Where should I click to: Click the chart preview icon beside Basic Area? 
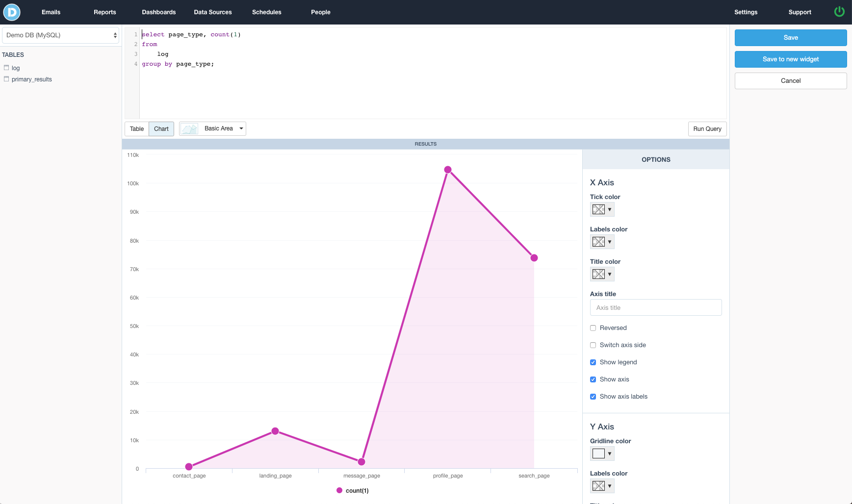click(x=189, y=128)
